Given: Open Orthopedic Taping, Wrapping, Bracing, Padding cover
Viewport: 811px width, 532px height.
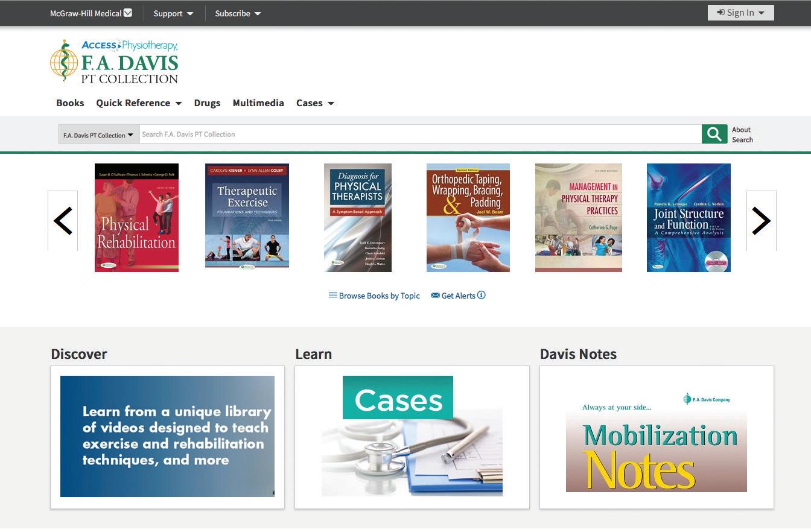Looking at the screenshot, I should tap(468, 218).
